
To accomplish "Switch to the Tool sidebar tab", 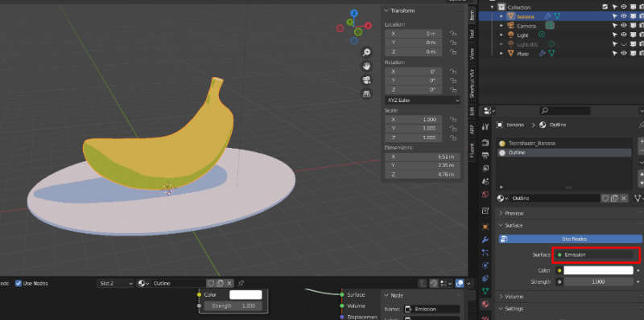I will tap(472, 34).
